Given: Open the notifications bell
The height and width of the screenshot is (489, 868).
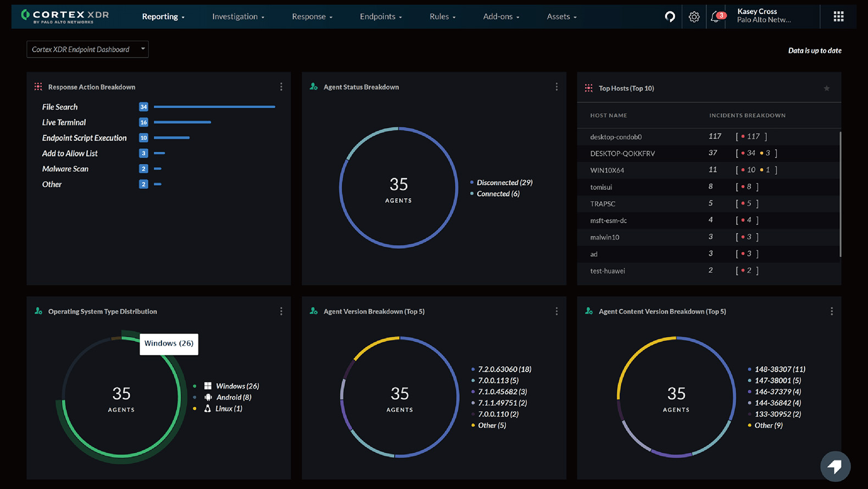Looking at the screenshot, I should (715, 17).
